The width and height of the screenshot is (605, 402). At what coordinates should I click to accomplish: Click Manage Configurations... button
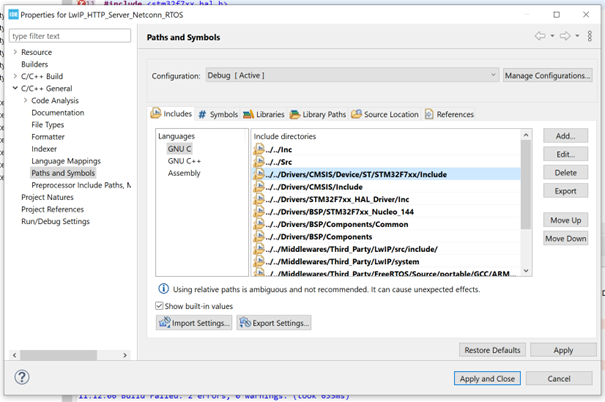click(x=548, y=75)
